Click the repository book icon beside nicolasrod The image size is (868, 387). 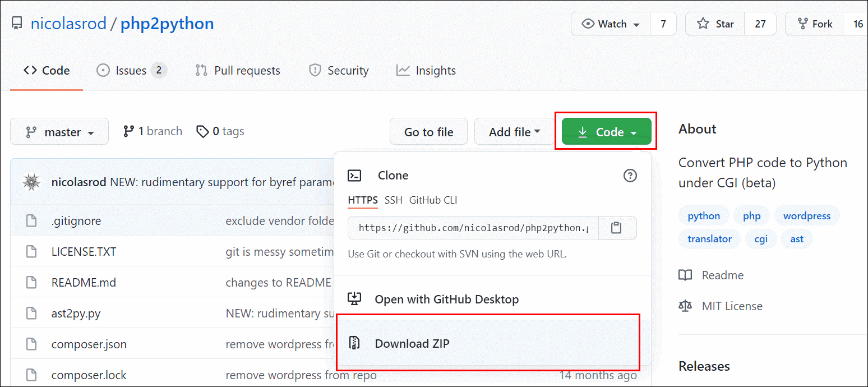pyautogui.click(x=17, y=24)
